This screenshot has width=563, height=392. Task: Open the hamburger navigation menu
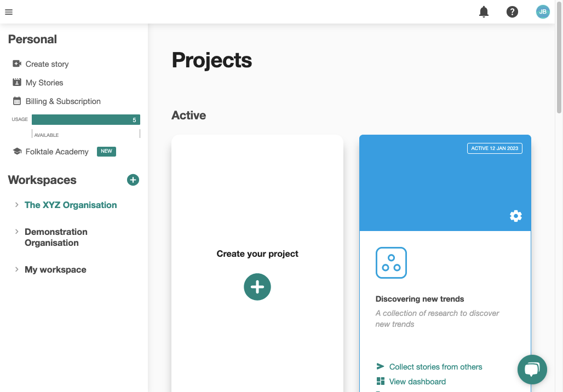[9, 12]
